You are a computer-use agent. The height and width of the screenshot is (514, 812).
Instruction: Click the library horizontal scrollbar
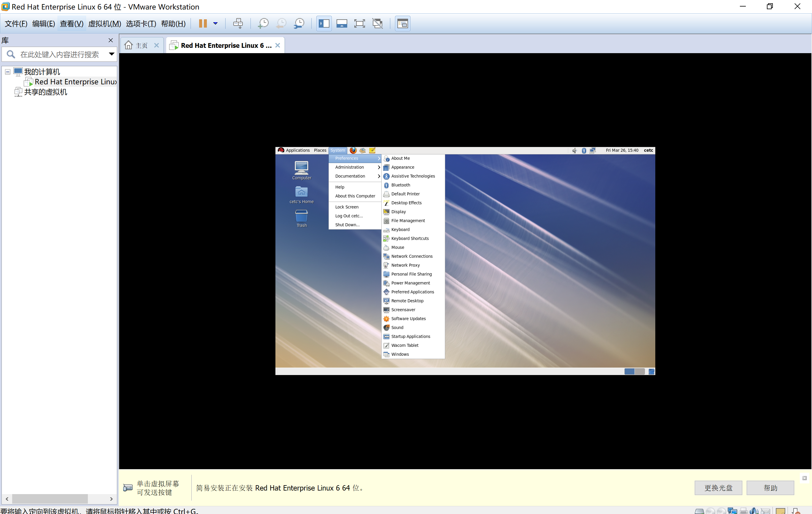point(50,499)
